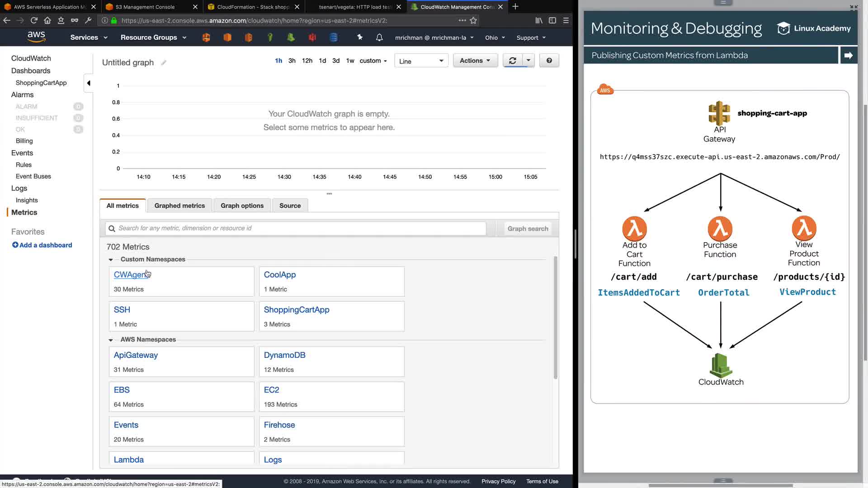Collapse the sidebar with the left arrow
868x488 pixels.
click(x=89, y=83)
